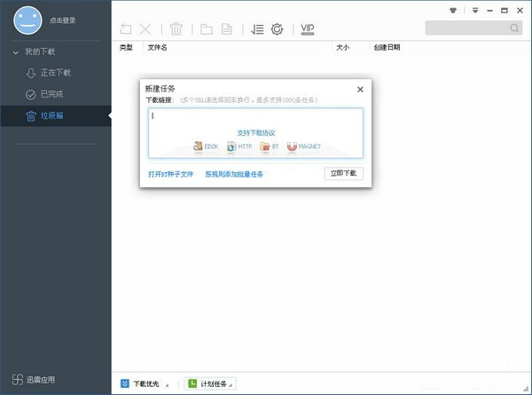The height and width of the screenshot is (395, 532).
Task: Click the VIP toolbar icon
Action: pyautogui.click(x=308, y=29)
